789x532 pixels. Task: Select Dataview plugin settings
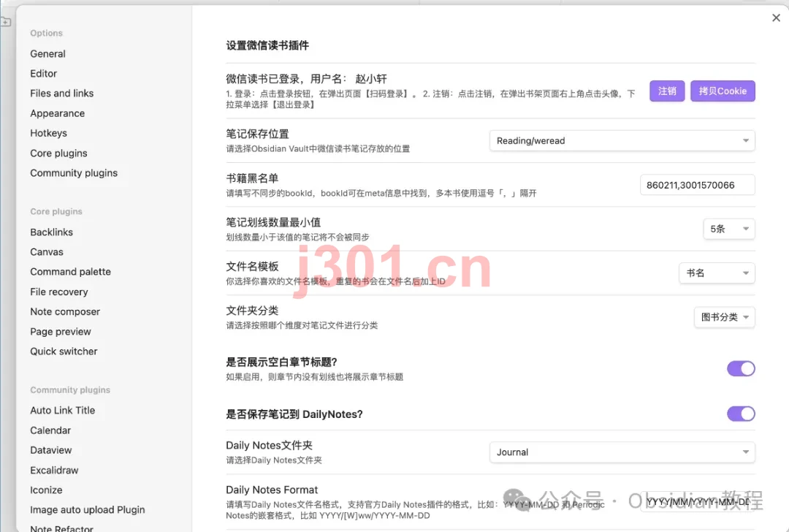[x=51, y=450]
